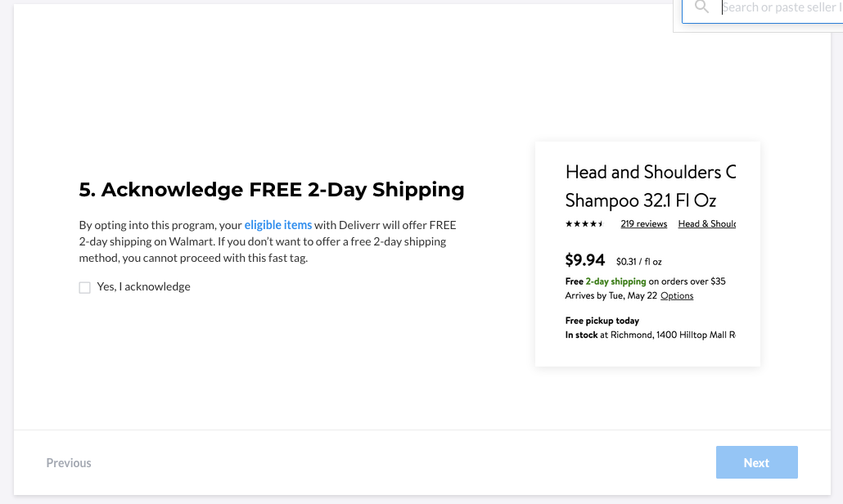The width and height of the screenshot is (843, 504).
Task: Click the Free pickup today text
Action: (602, 321)
